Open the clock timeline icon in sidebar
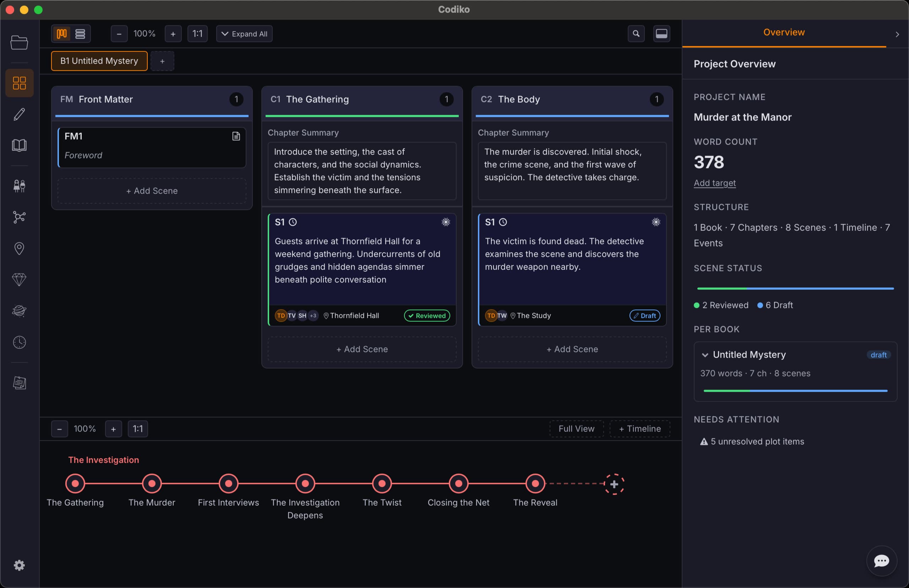 coord(19,342)
